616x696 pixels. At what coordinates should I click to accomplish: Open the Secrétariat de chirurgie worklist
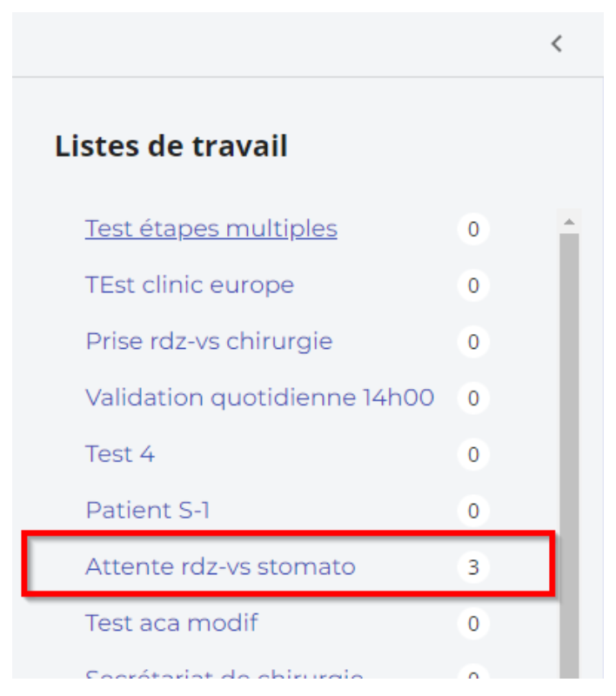pyautogui.click(x=224, y=675)
